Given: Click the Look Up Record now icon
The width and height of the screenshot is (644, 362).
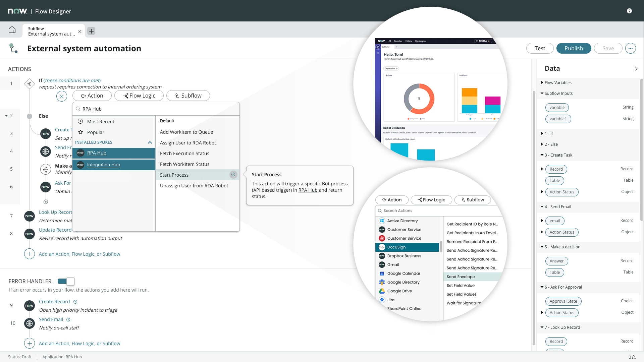Looking at the screenshot, I should click(30, 216).
